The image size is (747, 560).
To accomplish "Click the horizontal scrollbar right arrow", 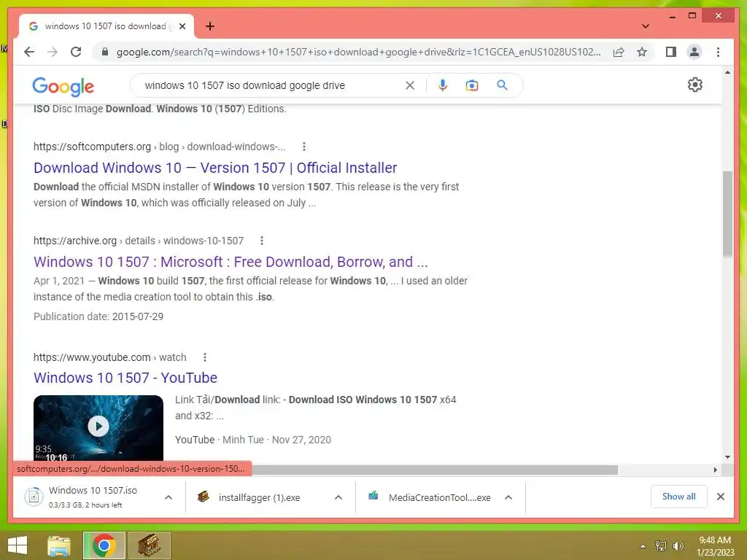I will tap(715, 470).
